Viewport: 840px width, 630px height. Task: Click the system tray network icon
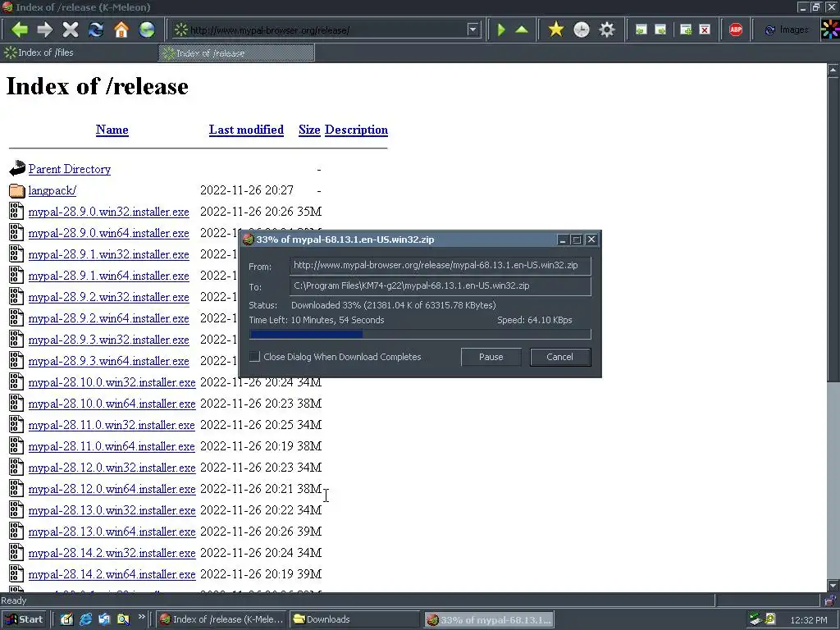click(756, 619)
